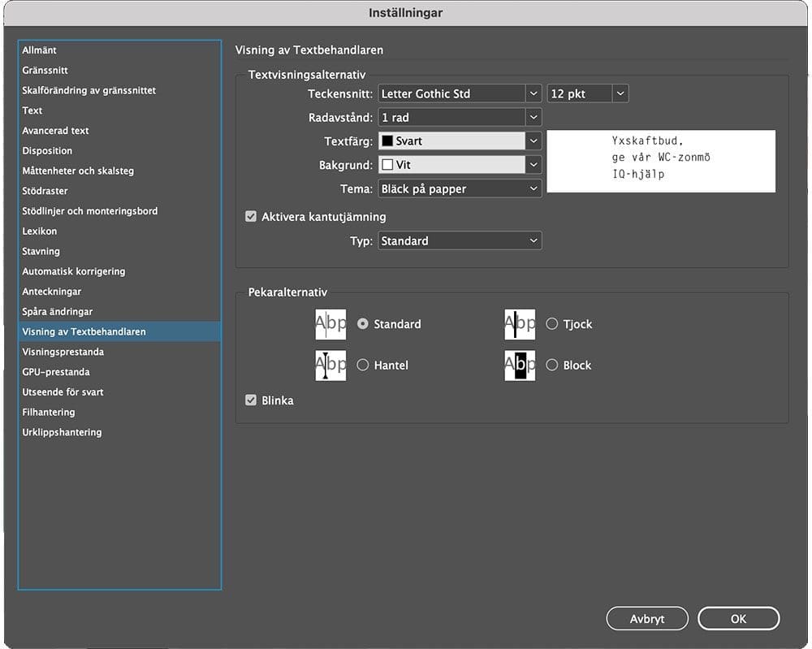Select the Tjock cursor radio button
Image resolution: width=812 pixels, height=649 pixels.
point(552,324)
